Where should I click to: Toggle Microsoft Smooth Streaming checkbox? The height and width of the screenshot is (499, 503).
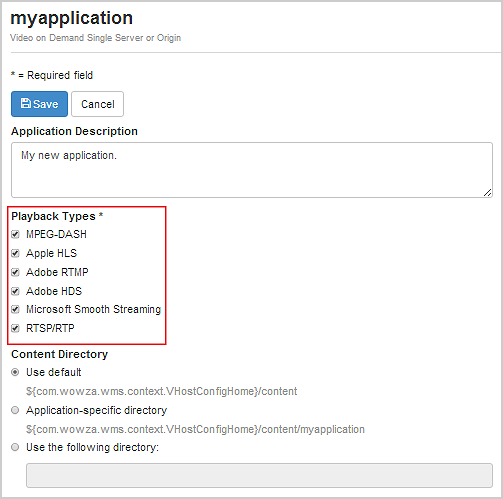15,309
